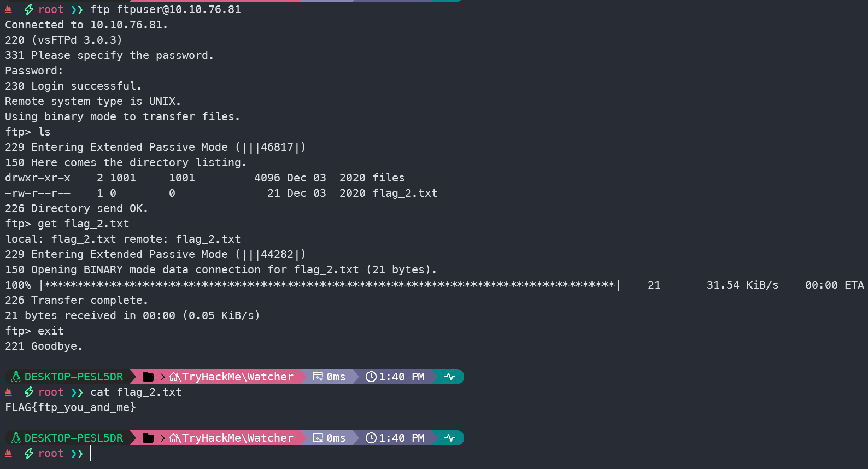Image resolution: width=868 pixels, height=469 pixels.
Task: Click the penguin icon above the cat command
Action: point(16,377)
